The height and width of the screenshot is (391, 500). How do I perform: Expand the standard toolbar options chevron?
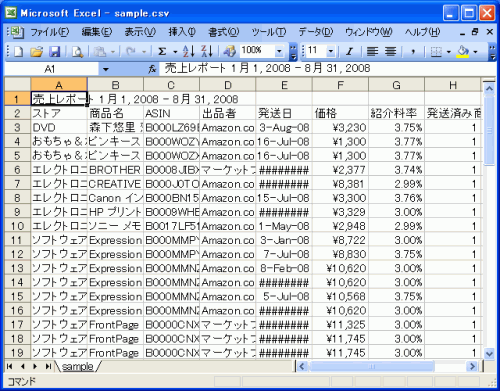(293, 51)
